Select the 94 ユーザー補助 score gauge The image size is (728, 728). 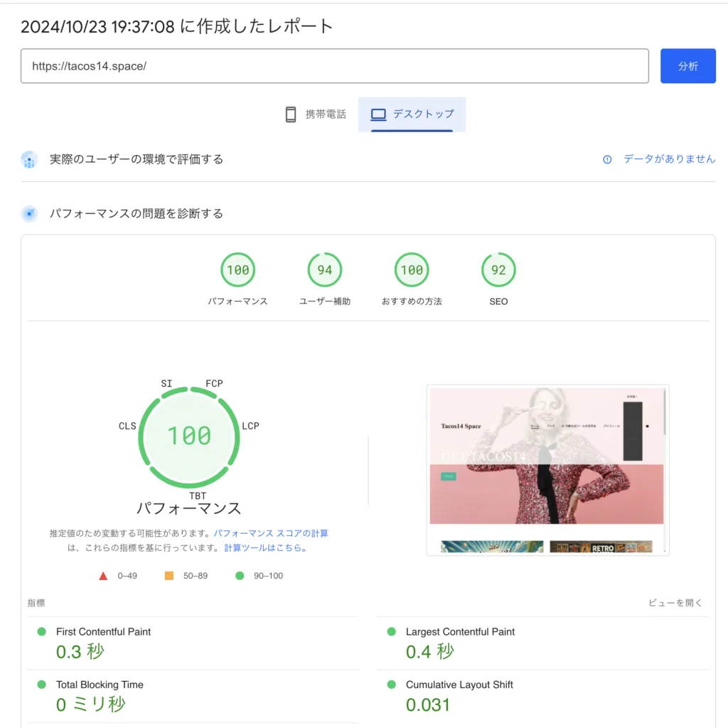point(324,269)
